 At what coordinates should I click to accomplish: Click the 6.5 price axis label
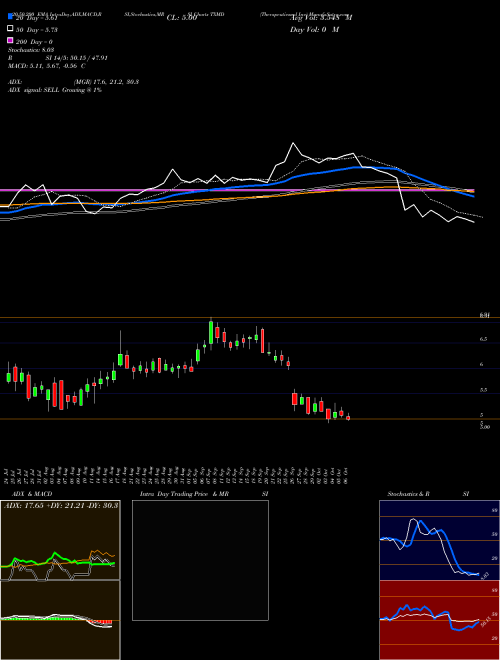483,339
